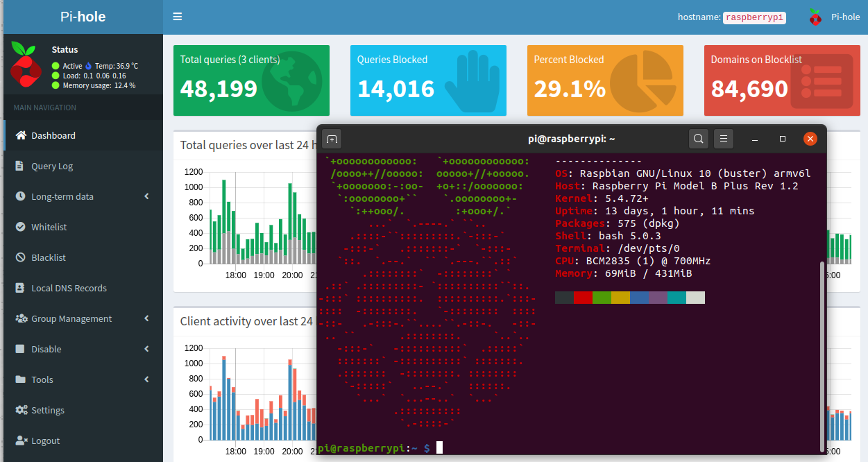Click the Packages 575 (dpkg) line
The image size is (868, 462).
[x=617, y=223]
